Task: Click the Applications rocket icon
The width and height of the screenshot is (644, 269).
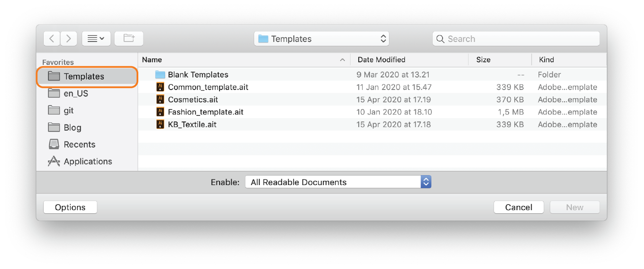Action: pos(54,161)
